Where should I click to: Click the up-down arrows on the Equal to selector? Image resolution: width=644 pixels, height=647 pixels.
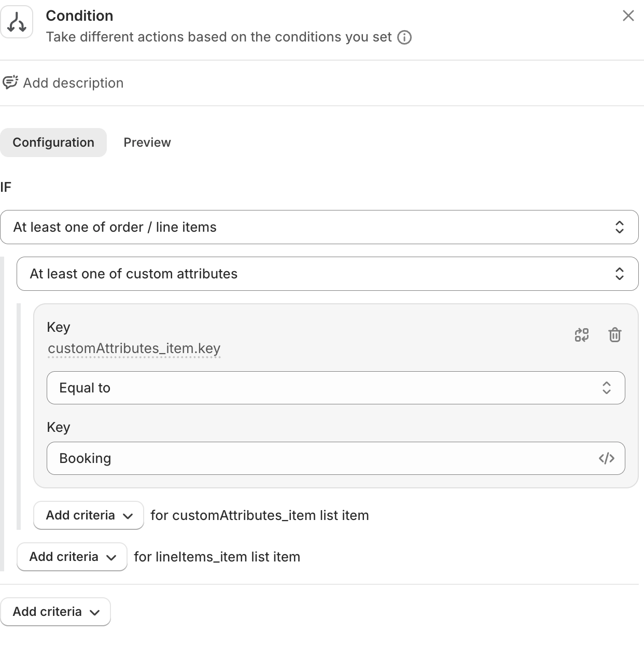tap(607, 388)
